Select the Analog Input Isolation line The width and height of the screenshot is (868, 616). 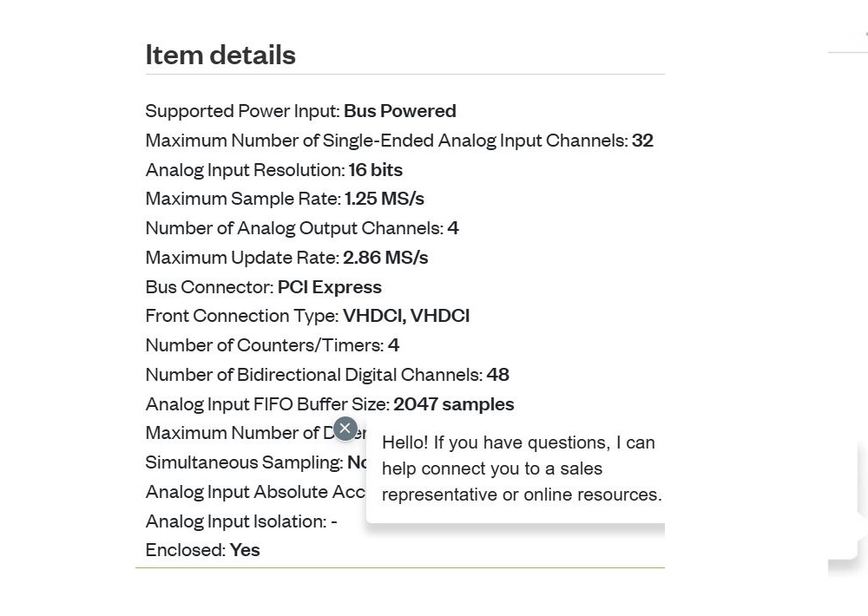pos(241,521)
